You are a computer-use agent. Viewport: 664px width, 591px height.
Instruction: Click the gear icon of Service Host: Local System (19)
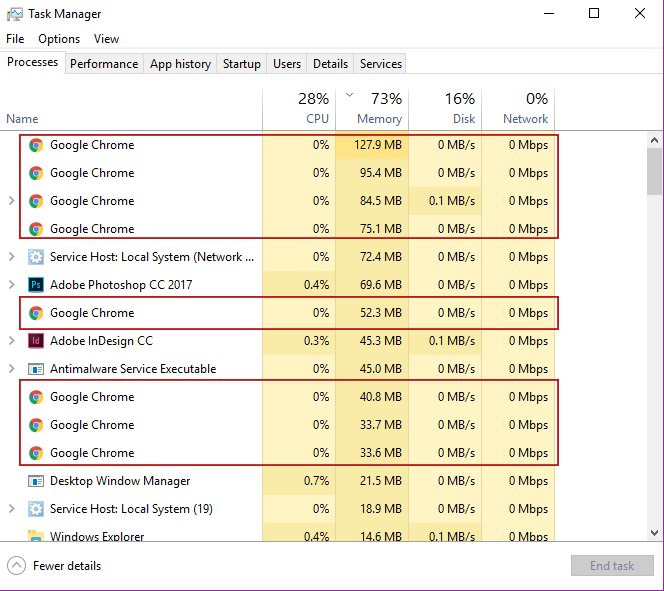36,509
